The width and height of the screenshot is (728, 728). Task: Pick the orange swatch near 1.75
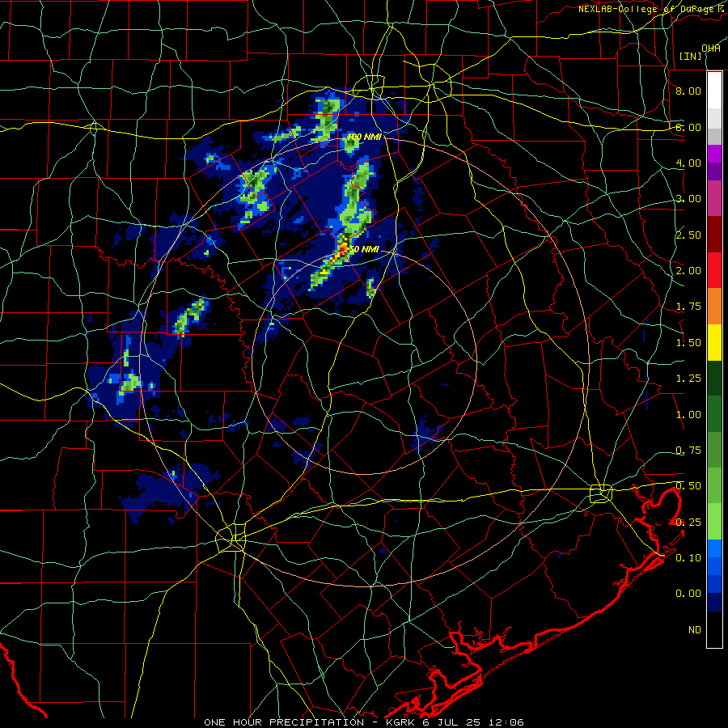[714, 307]
